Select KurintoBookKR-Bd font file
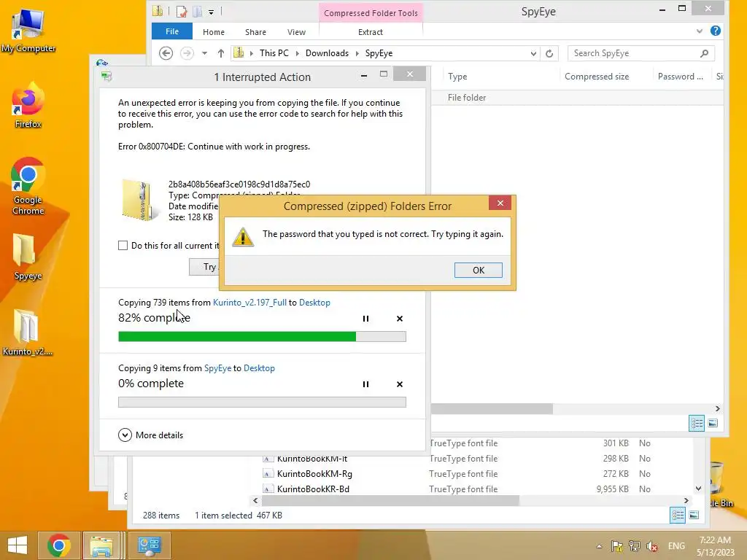This screenshot has width=747, height=560. pyautogui.click(x=313, y=489)
